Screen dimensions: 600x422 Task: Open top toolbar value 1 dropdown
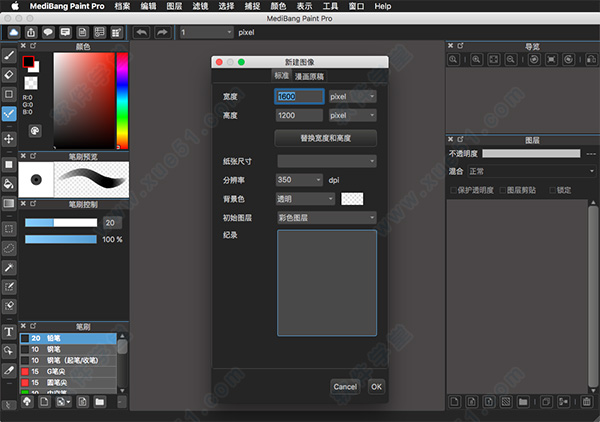206,33
